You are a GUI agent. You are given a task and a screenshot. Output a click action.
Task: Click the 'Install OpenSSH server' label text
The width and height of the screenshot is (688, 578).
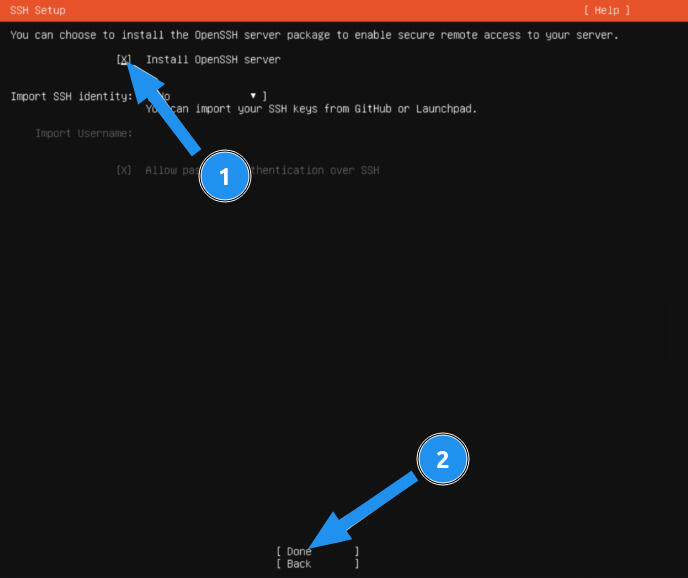coord(213,60)
